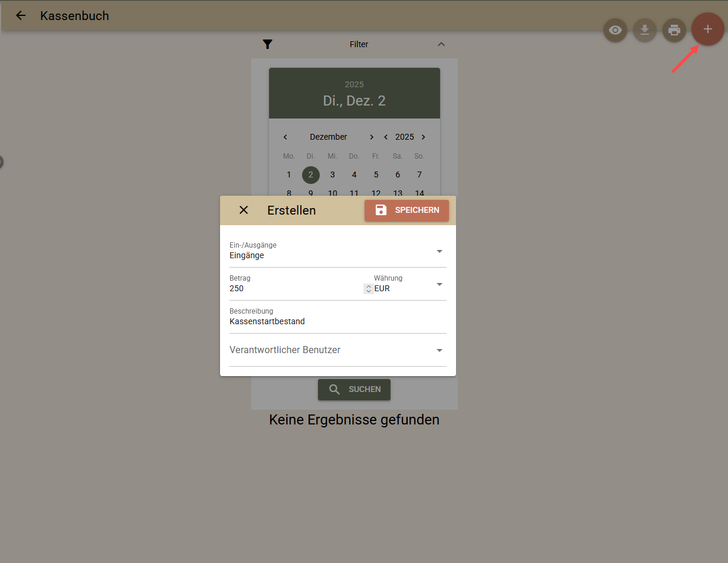
Task: Click the Filter label
Action: [x=359, y=44]
